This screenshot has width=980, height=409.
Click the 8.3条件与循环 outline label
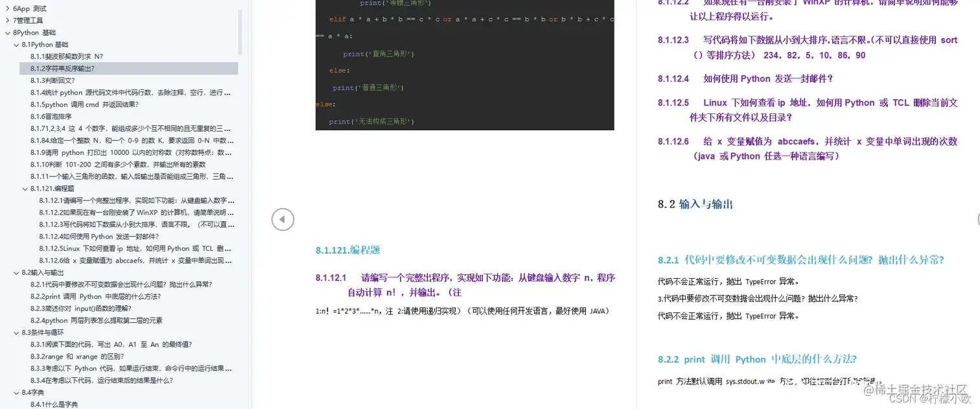[x=43, y=333]
